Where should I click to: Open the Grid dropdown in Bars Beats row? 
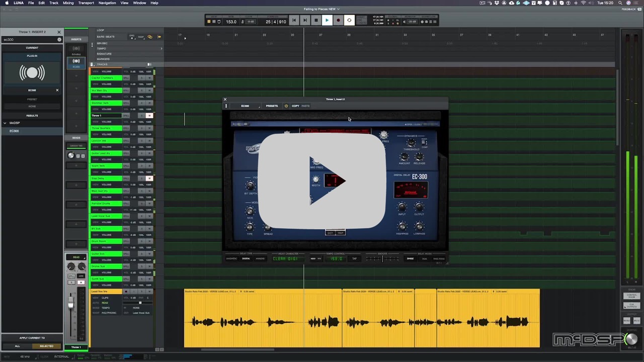point(132,37)
